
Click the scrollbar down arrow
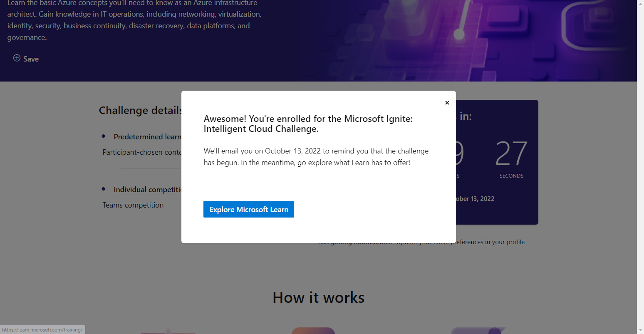[x=641, y=331]
